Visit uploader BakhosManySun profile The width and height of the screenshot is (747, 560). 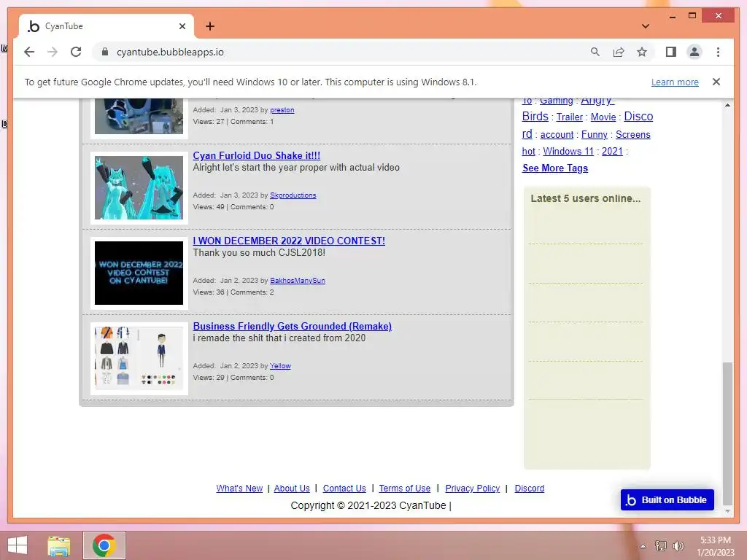point(298,281)
